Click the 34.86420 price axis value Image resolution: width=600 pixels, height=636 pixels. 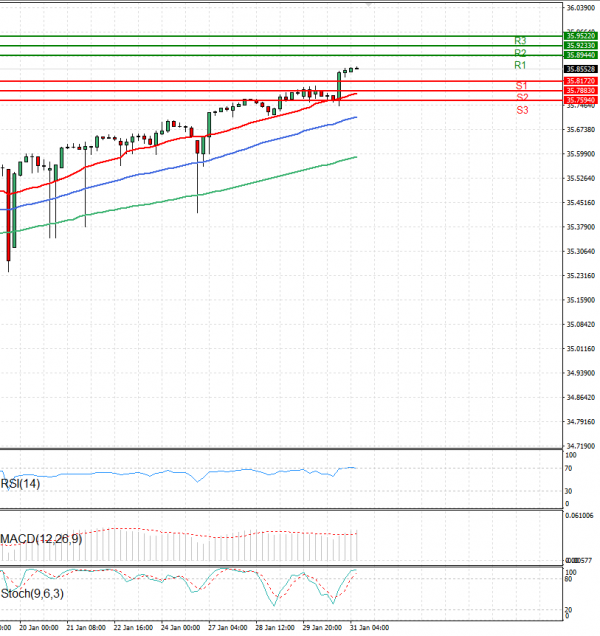581,398
